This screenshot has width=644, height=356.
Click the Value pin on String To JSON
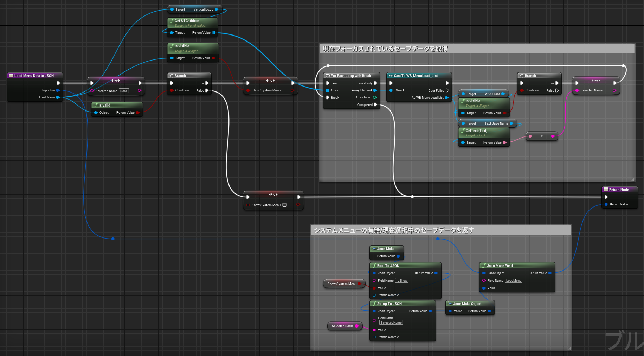pyautogui.click(x=374, y=330)
